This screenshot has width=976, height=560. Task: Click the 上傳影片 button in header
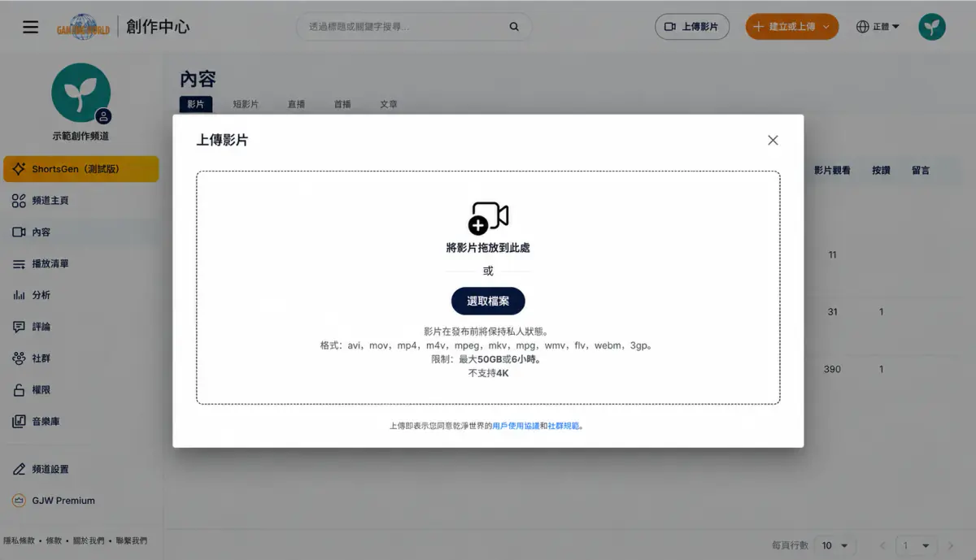(692, 27)
